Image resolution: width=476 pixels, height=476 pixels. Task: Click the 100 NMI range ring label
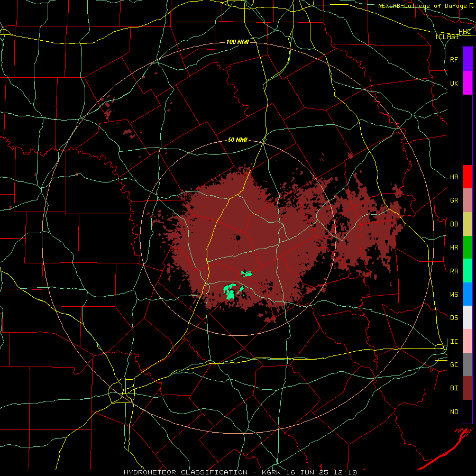237,42
